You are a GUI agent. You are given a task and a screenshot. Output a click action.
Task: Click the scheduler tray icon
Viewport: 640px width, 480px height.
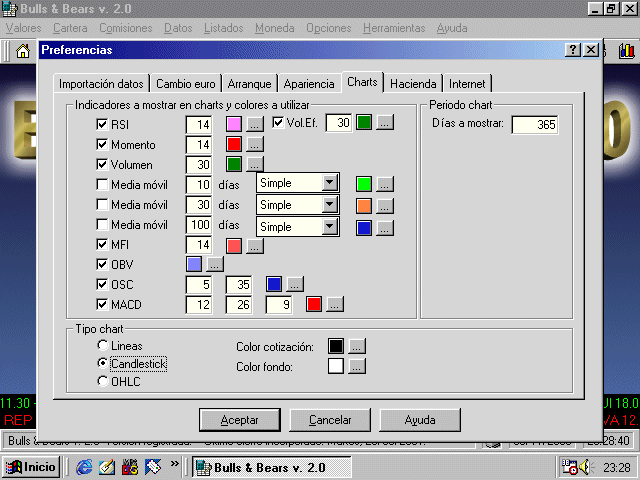click(x=569, y=467)
